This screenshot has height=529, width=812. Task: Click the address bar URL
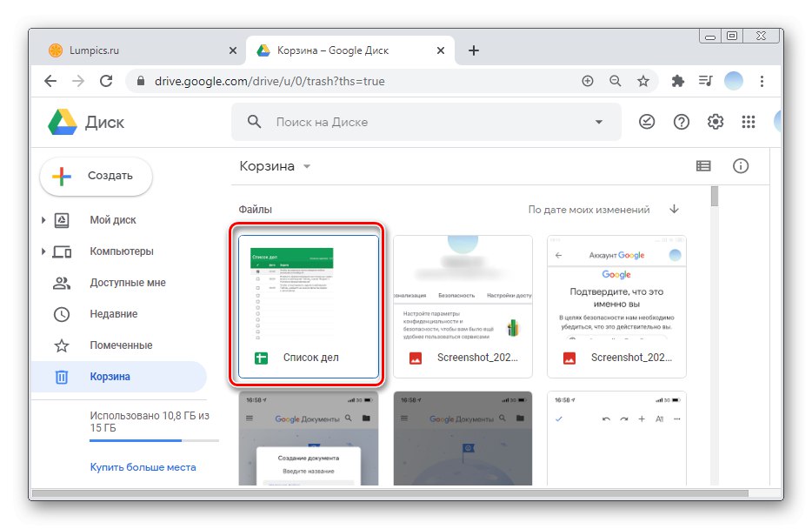pos(270,81)
